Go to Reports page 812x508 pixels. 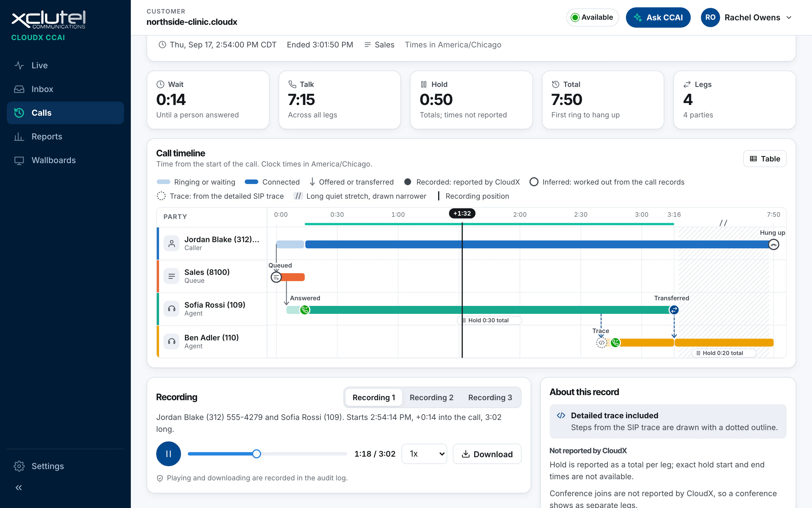pyautogui.click(x=65, y=136)
